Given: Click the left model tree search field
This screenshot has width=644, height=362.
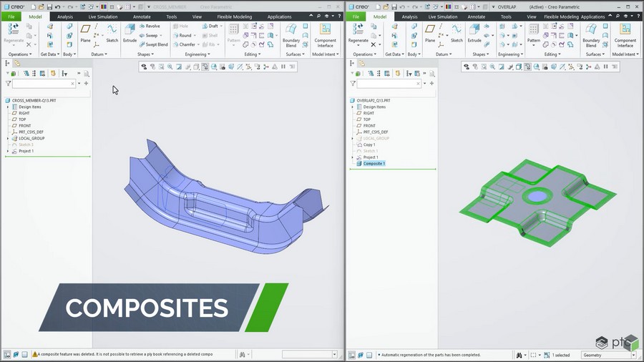Looking at the screenshot, I should pyautogui.click(x=44, y=83).
